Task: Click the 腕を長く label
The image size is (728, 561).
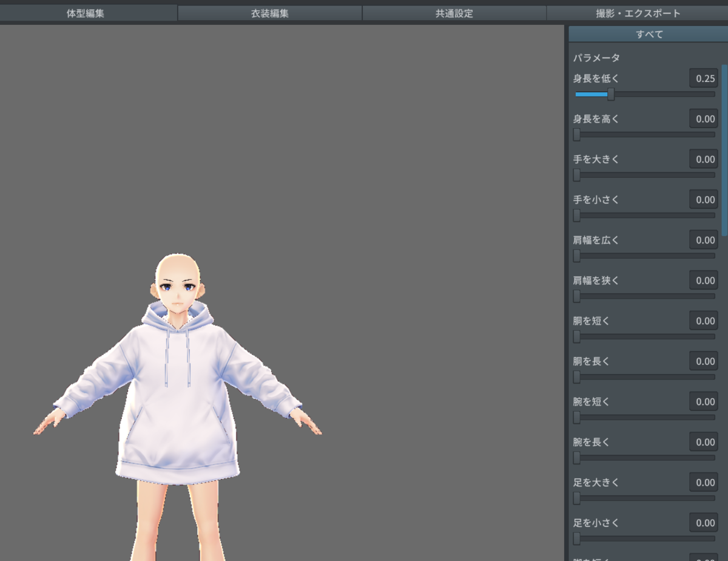Action: tap(591, 442)
